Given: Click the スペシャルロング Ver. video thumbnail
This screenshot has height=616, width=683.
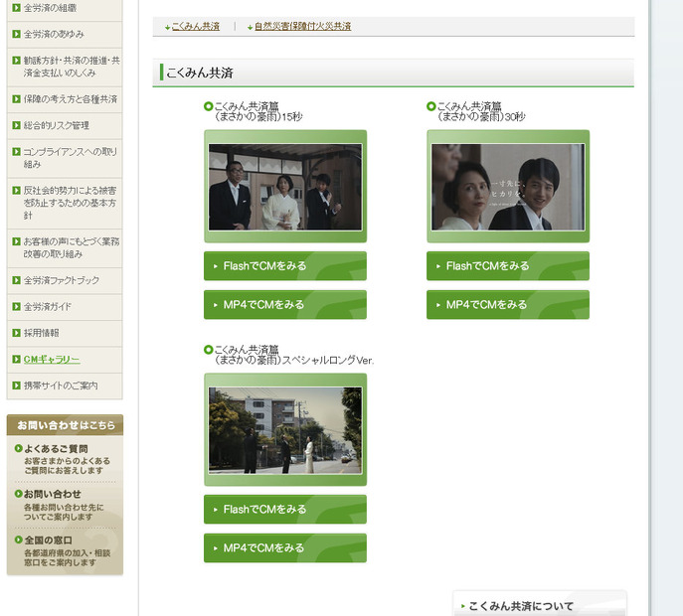Looking at the screenshot, I should pos(285,430).
